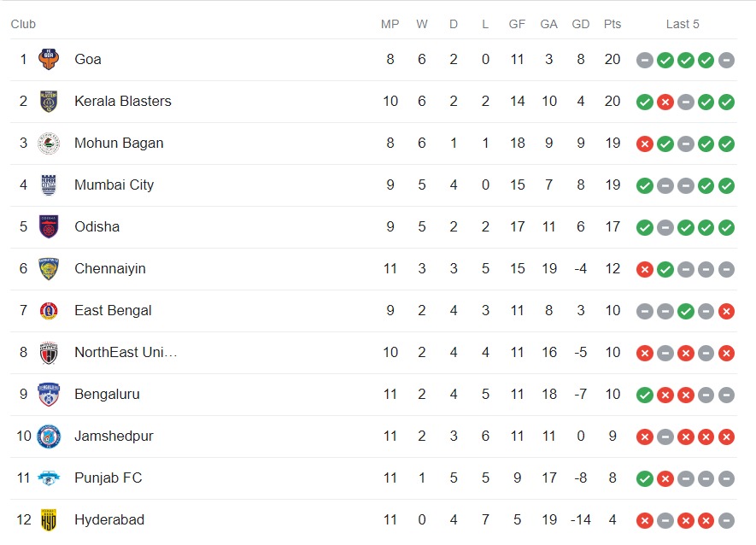Click East Bengal's green win result icon
Image resolution: width=756 pixels, height=545 pixels.
685,311
